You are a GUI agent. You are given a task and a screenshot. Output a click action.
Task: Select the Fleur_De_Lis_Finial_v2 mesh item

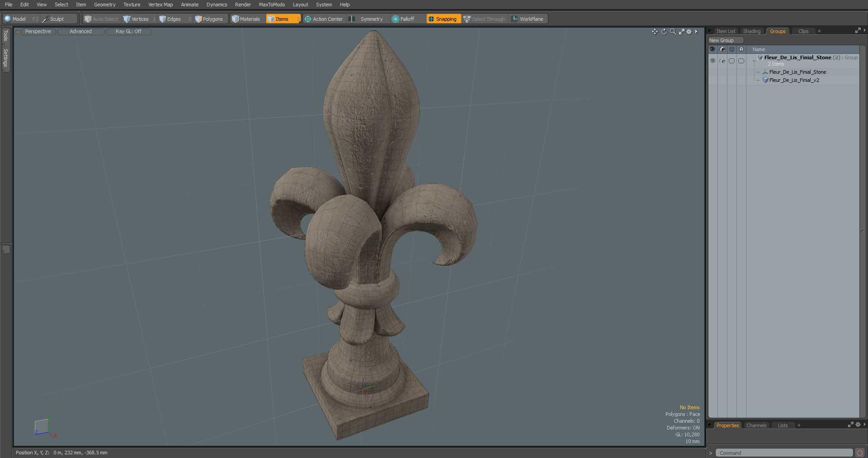[794, 80]
